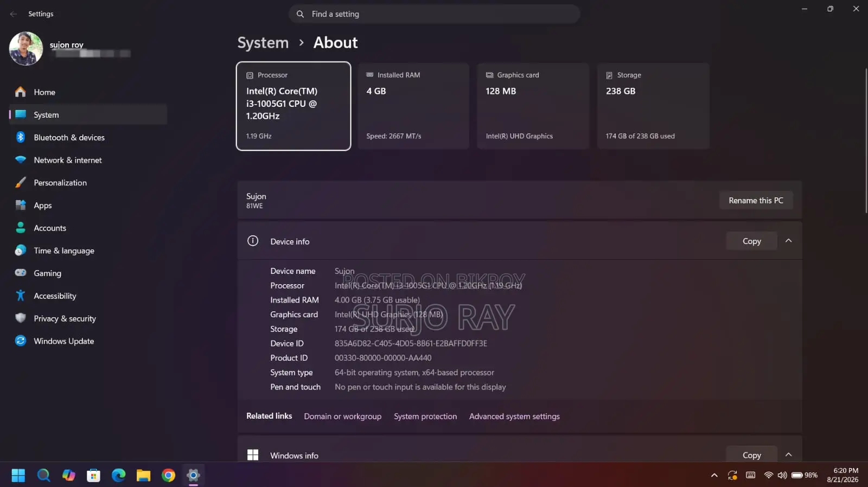Open the clock and date flyout
This screenshot has width=868, height=487.
(x=843, y=475)
